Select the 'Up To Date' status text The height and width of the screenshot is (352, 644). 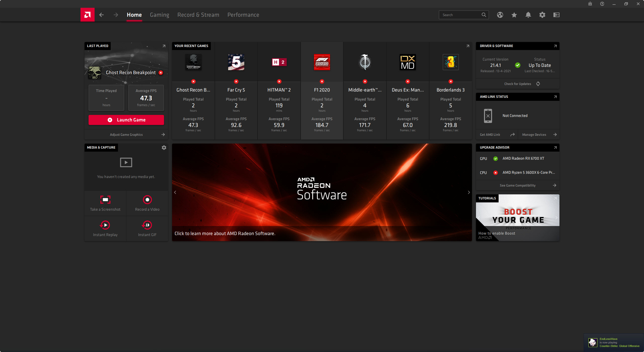[x=540, y=65]
